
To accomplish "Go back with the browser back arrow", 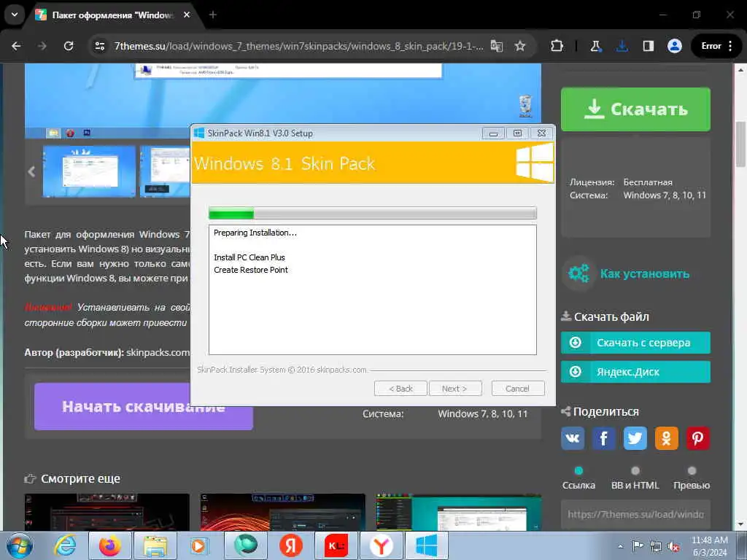I will tap(16, 46).
